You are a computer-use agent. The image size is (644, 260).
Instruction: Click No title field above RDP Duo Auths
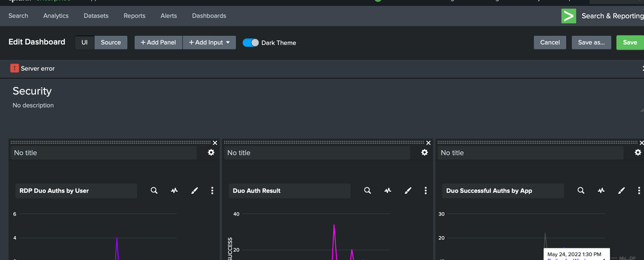(x=104, y=153)
